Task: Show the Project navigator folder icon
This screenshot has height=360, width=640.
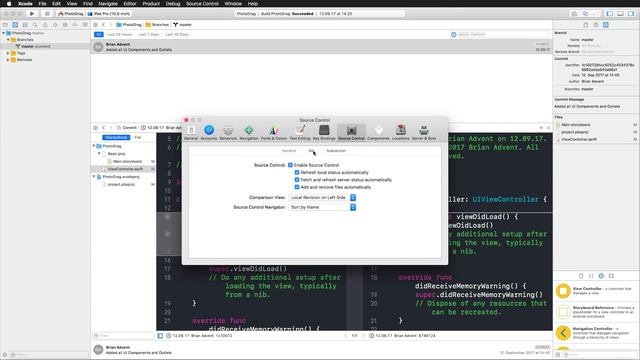Action: (5, 25)
